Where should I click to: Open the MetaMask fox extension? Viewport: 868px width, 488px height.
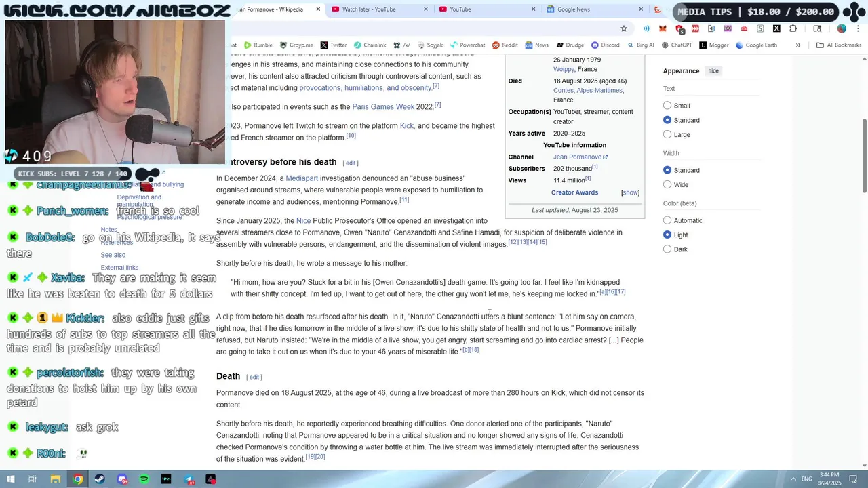663,28
